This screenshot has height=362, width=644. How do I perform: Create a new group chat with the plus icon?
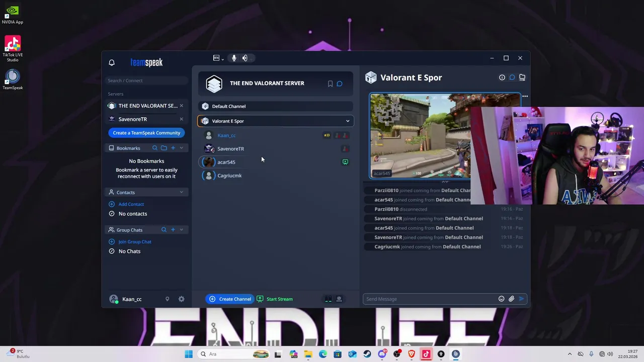pos(173,230)
